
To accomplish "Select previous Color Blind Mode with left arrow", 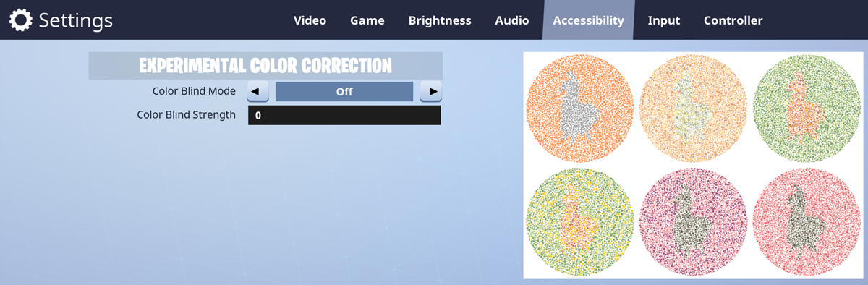I will click(x=258, y=91).
